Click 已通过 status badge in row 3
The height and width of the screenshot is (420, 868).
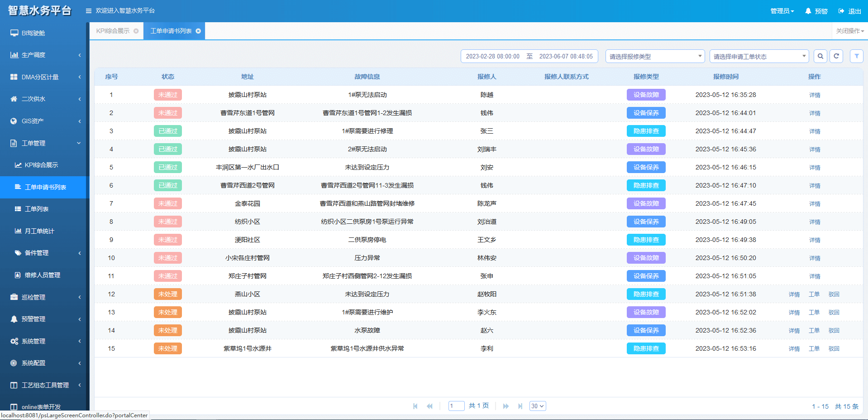pos(168,131)
